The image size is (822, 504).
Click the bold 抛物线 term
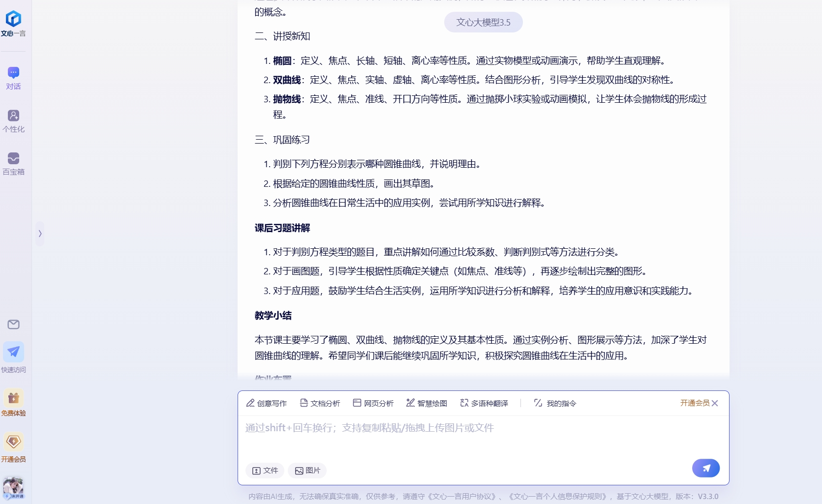pos(287,99)
